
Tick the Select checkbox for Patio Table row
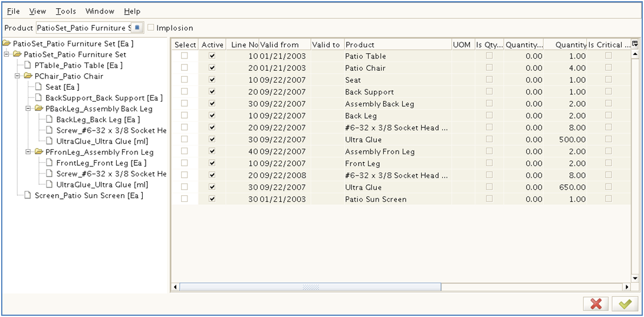185,56
